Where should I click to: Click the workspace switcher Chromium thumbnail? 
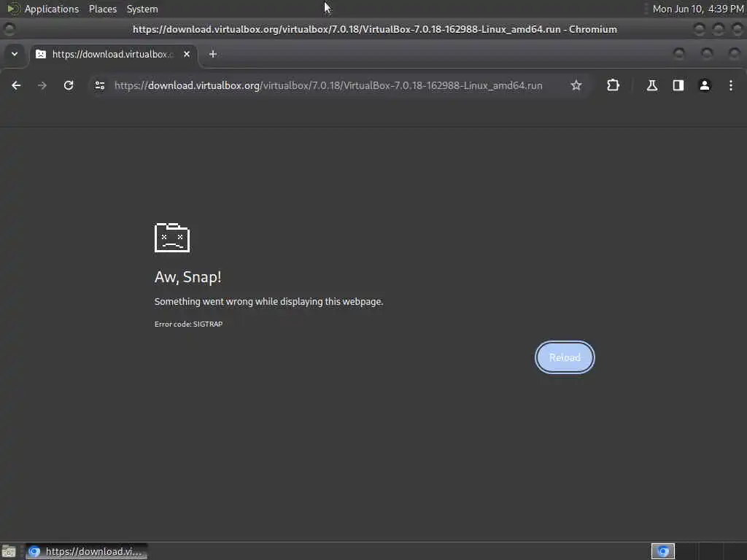tap(662, 551)
